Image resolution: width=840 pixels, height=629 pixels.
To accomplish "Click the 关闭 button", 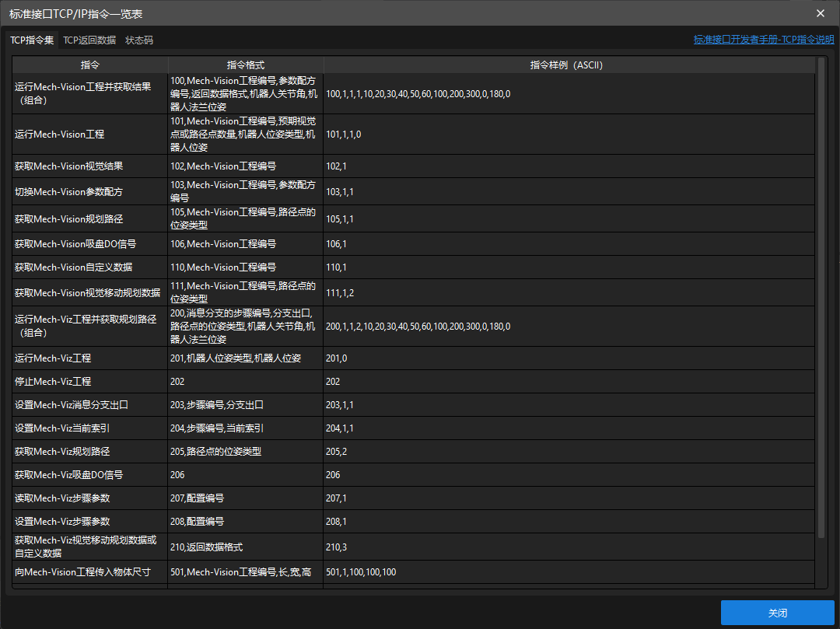I will tap(777, 613).
